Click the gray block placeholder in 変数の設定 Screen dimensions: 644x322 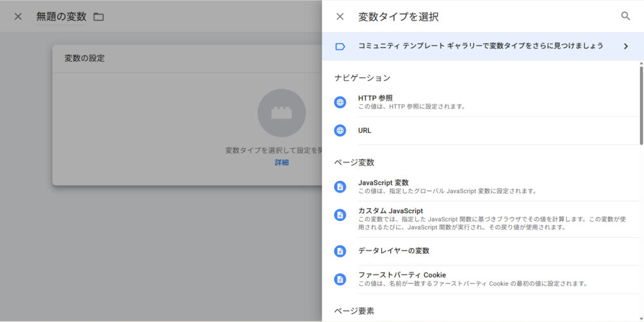(281, 113)
